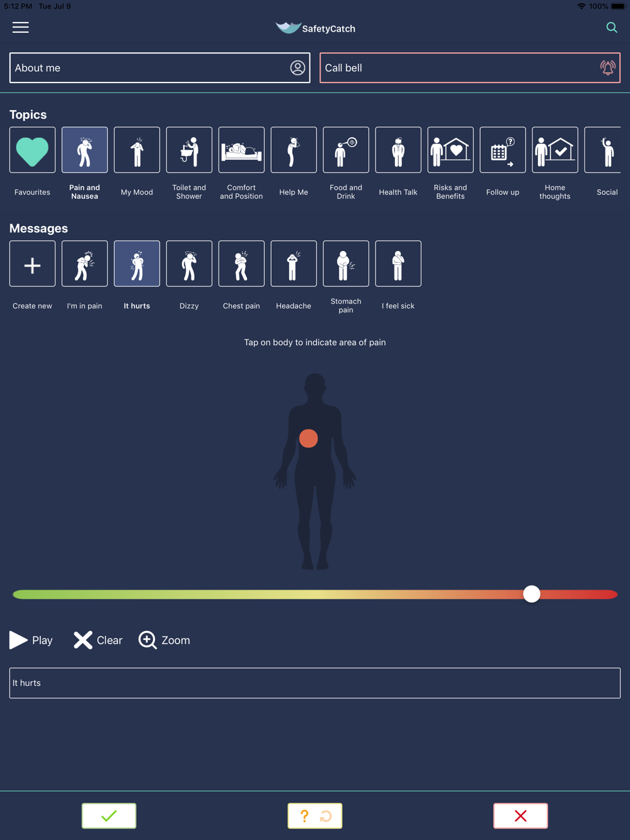The image size is (630, 840).
Task: Tap the bell icon in Call bell
Action: pyautogui.click(x=607, y=67)
